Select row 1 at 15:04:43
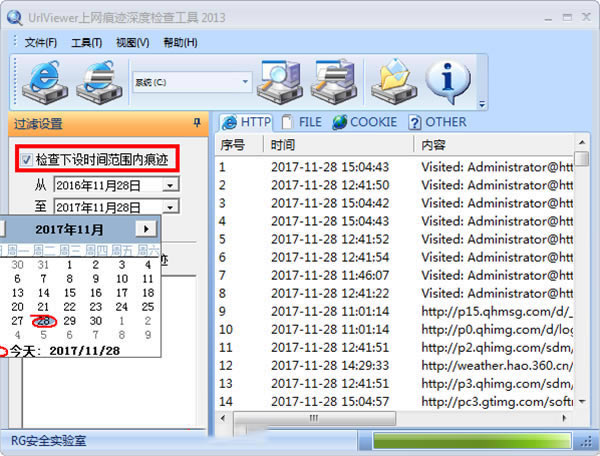Image resolution: width=600 pixels, height=456 pixels. [x=395, y=167]
